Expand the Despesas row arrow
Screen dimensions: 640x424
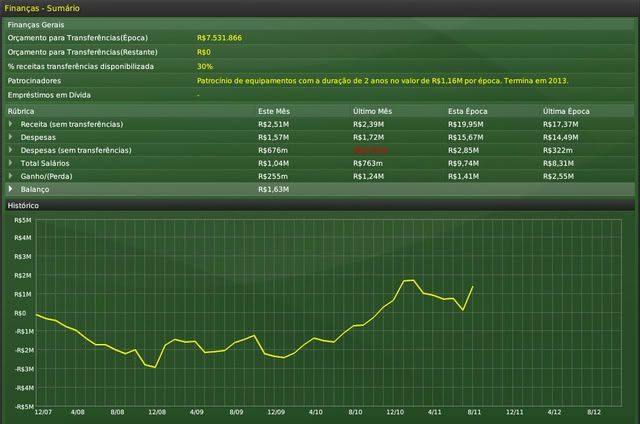pyautogui.click(x=11, y=137)
